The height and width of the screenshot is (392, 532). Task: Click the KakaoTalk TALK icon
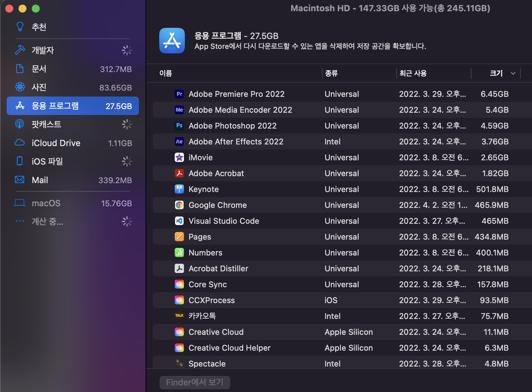click(179, 316)
